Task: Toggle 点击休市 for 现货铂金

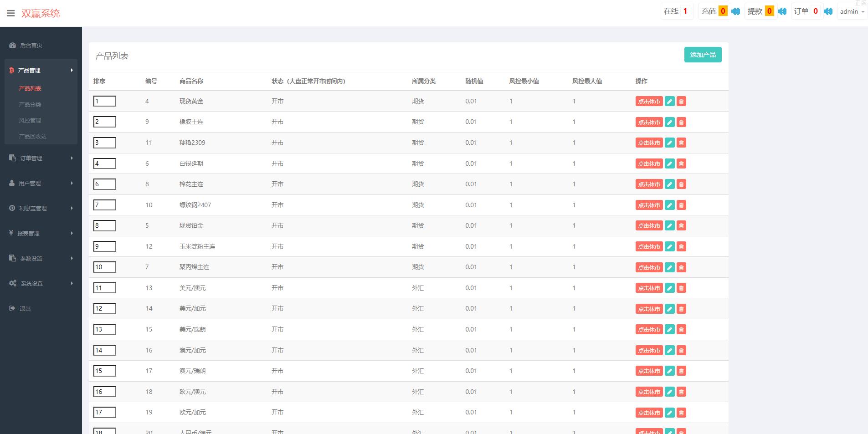Action: tap(649, 226)
